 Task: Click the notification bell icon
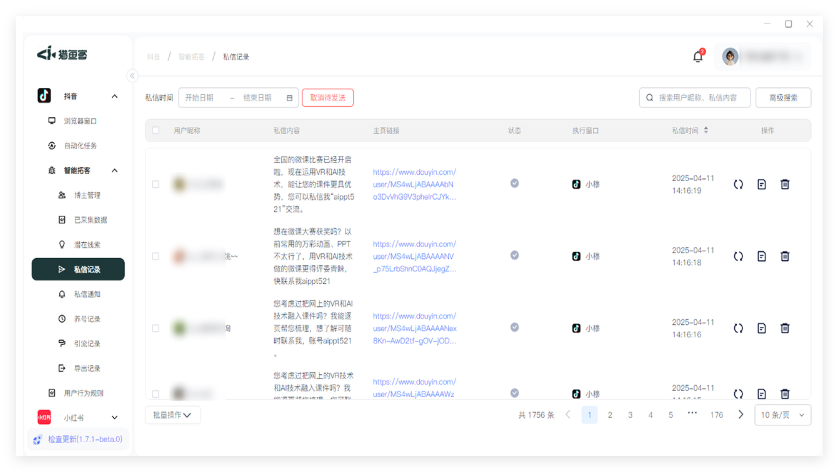pyautogui.click(x=697, y=56)
